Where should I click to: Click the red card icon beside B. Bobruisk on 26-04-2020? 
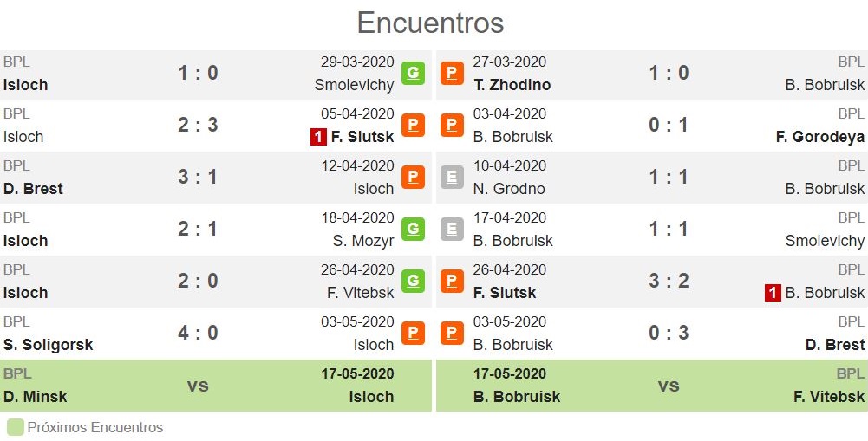pos(773,293)
